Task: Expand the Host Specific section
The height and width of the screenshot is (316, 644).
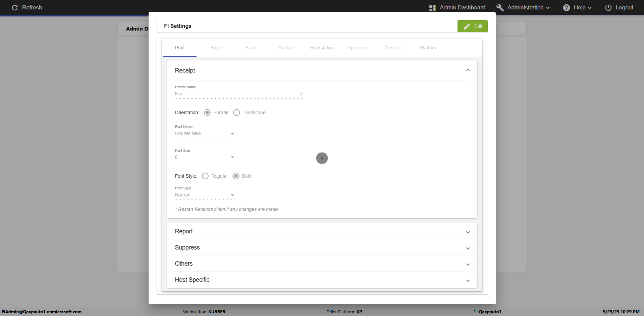Action: [322, 280]
